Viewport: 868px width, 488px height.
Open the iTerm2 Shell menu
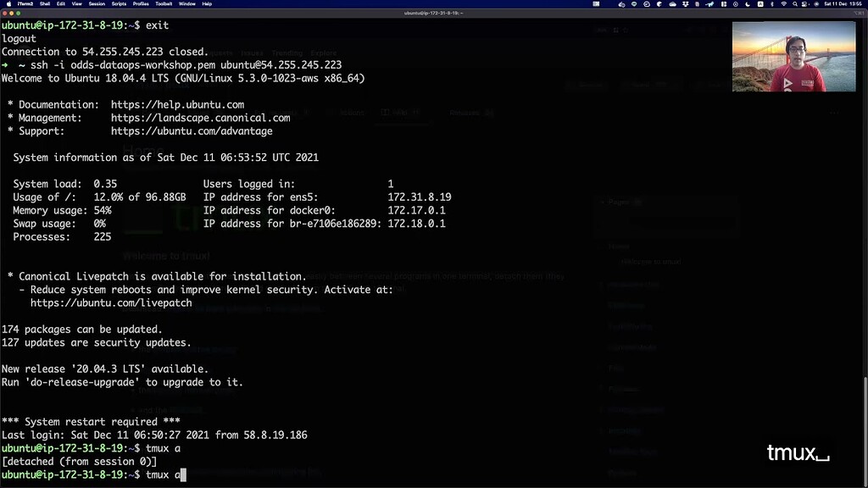point(45,3)
